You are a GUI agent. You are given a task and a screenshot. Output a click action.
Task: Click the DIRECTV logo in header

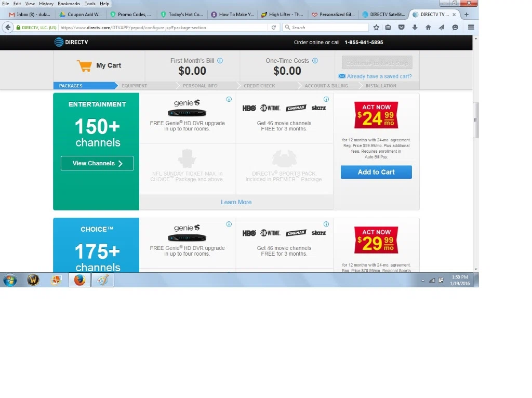click(71, 42)
